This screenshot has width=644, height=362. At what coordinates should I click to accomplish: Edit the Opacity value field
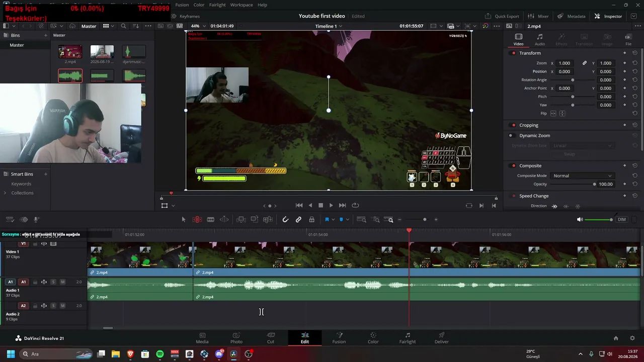point(606,184)
